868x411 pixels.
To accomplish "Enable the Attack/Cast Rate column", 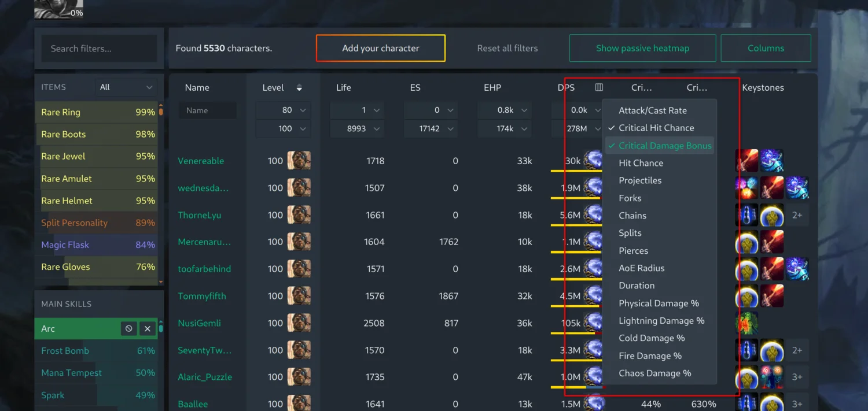I will (659, 110).
